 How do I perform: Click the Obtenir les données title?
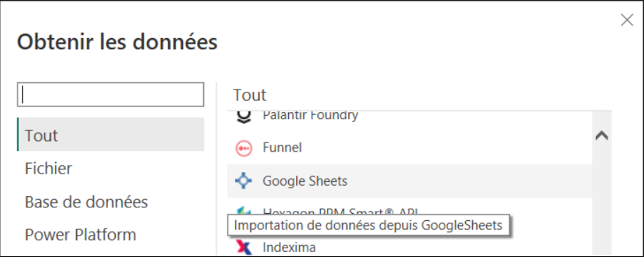(117, 42)
